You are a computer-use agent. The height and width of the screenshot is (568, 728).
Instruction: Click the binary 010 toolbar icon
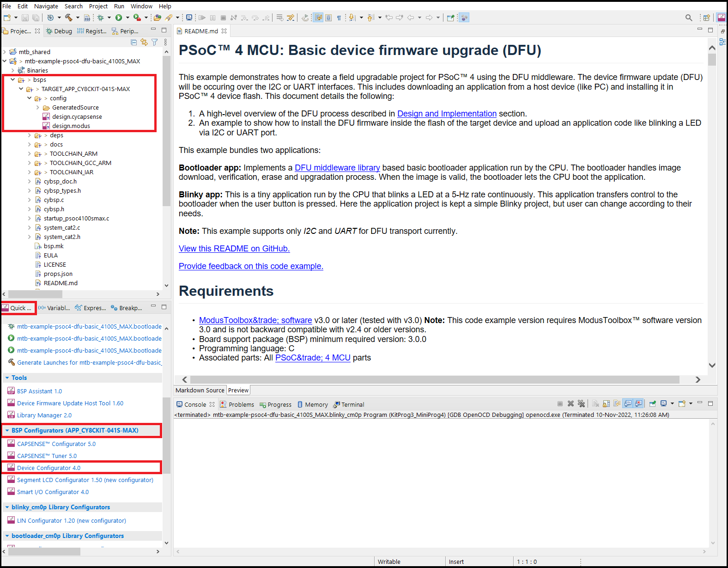(87, 18)
